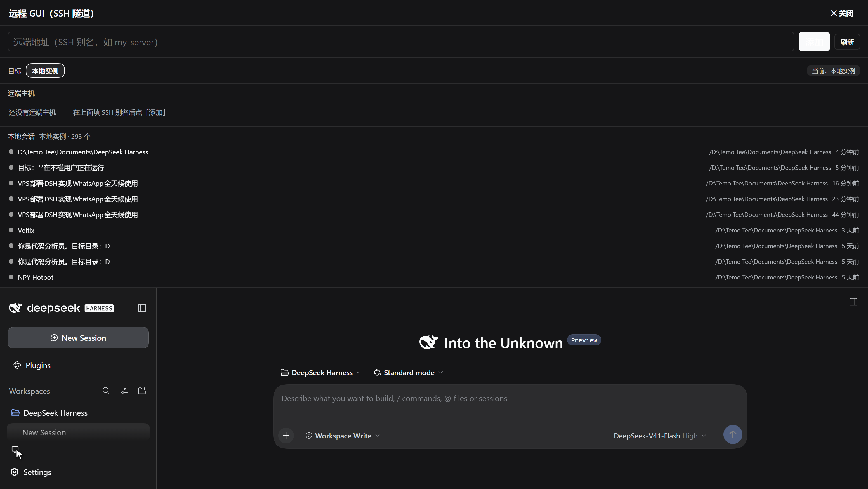Click the remote GUI monitor icon above Settings

[x=15, y=450]
